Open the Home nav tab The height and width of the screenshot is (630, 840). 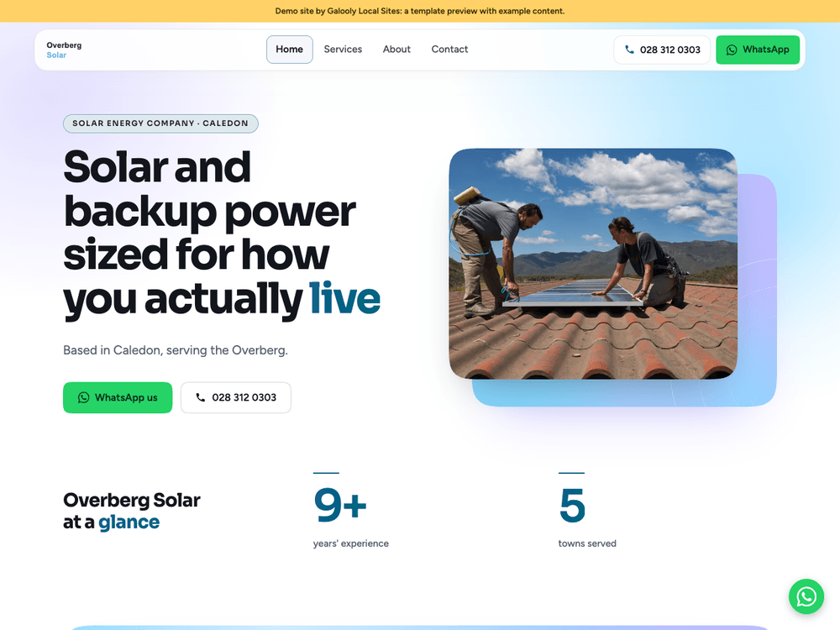tap(289, 50)
